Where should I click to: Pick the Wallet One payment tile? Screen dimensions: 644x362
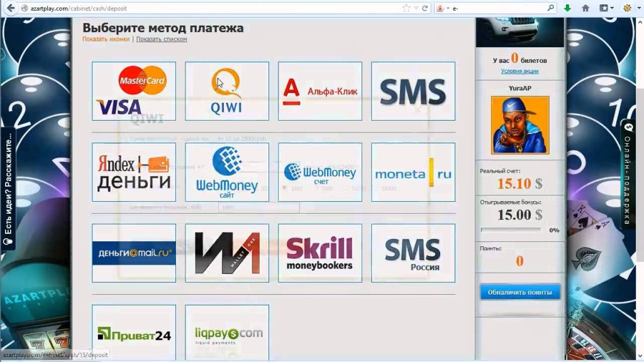point(226,253)
